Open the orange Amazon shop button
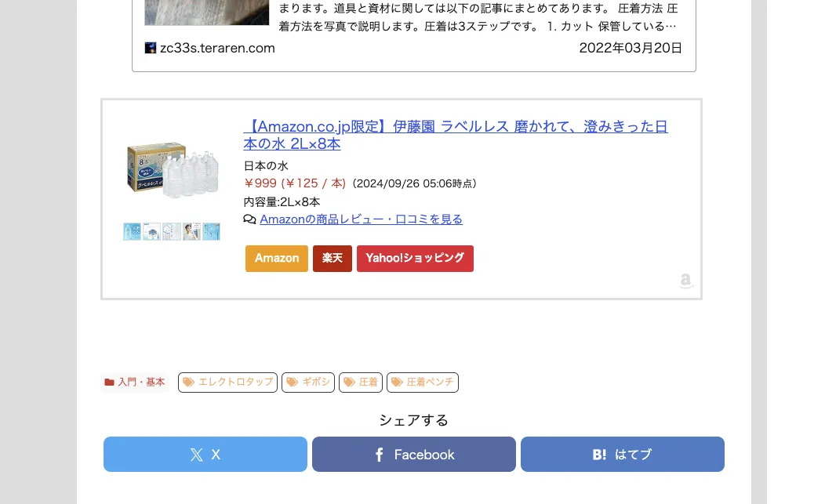 click(x=277, y=259)
